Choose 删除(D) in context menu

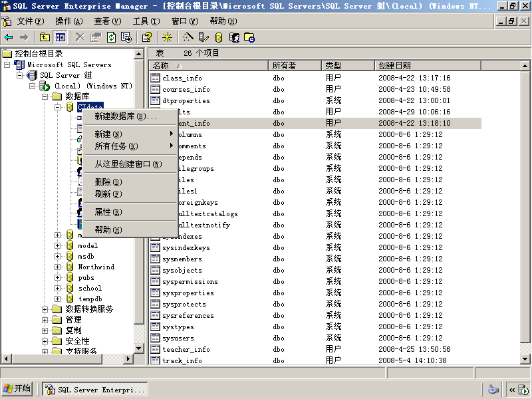coord(130,182)
